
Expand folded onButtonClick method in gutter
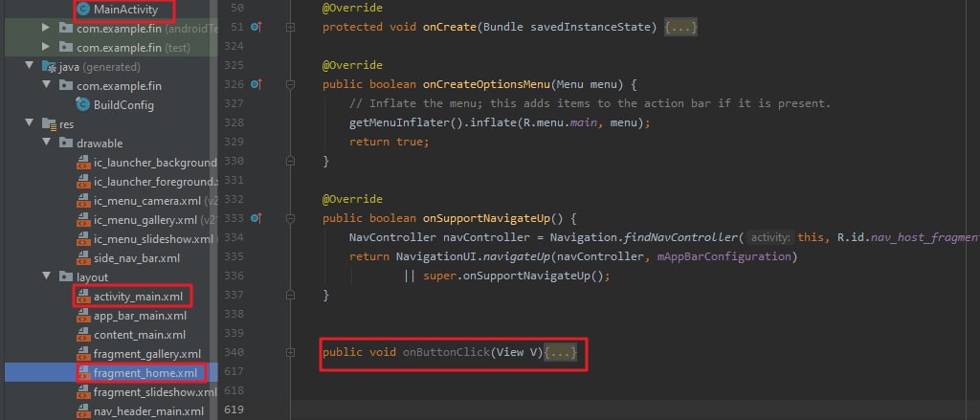290,352
